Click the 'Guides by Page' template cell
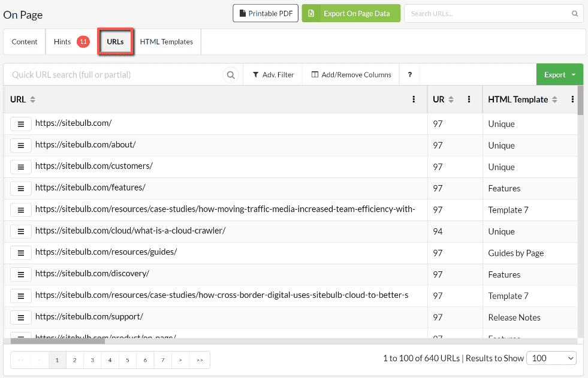The height and width of the screenshot is (378, 588). point(516,253)
